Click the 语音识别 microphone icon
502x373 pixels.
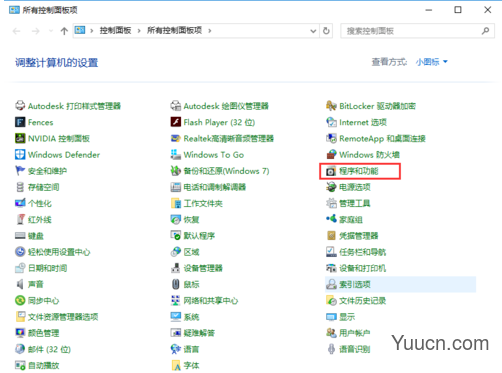click(331, 349)
